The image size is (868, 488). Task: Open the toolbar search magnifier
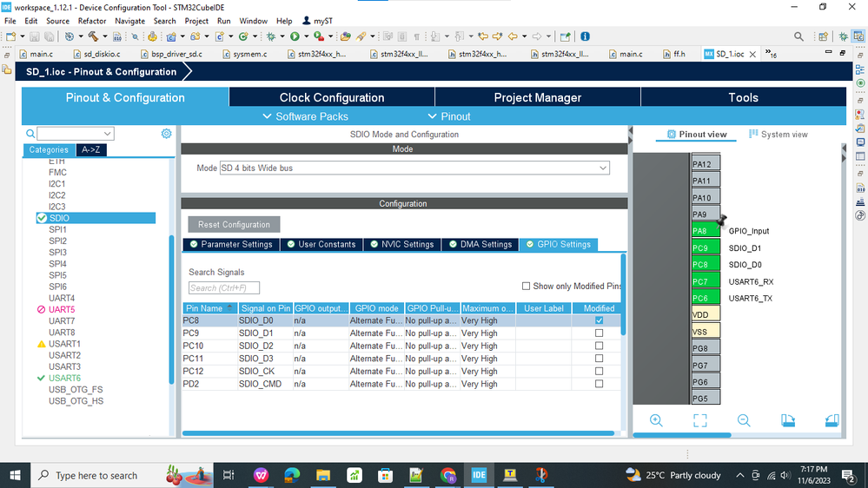click(798, 36)
